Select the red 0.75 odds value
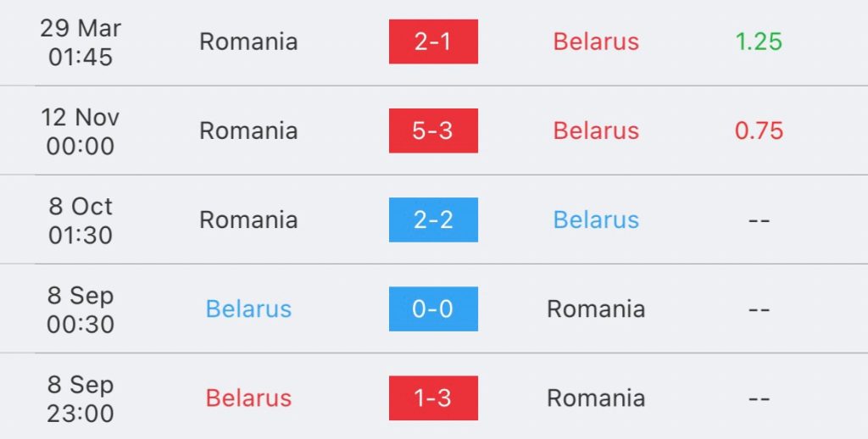 tap(759, 131)
